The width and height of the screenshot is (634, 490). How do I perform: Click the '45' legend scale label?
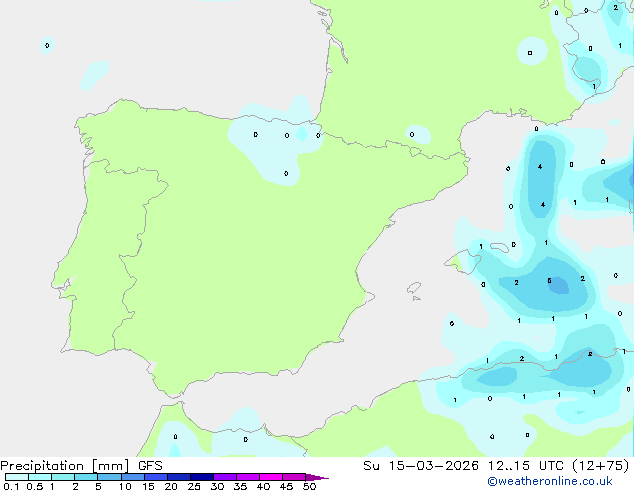click(x=286, y=486)
